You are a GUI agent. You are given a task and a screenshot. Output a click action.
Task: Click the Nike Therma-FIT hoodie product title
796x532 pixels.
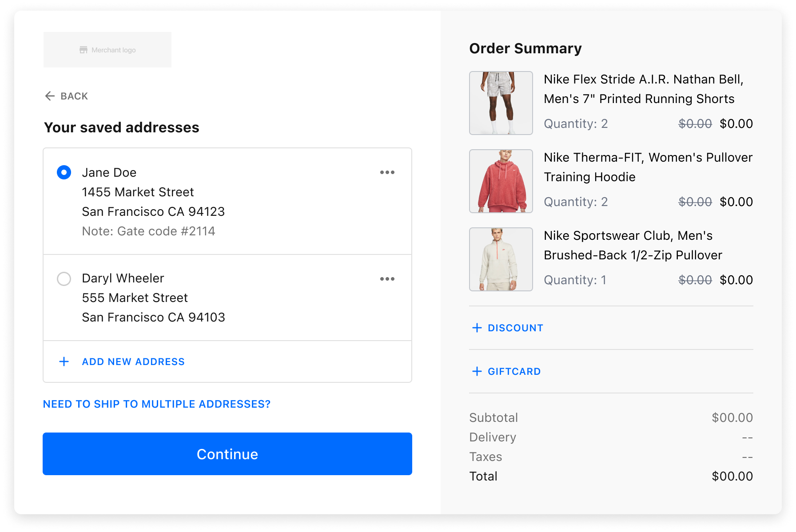coord(648,167)
